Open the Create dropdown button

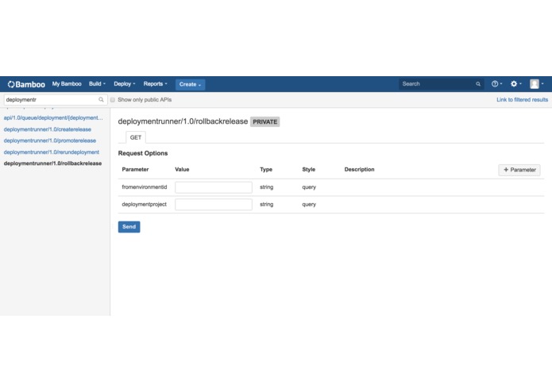190,84
